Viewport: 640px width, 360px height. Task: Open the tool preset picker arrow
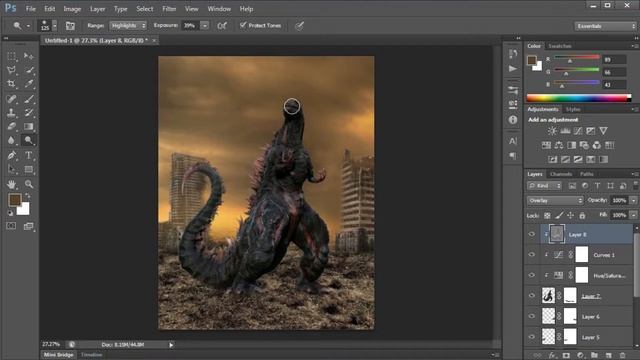pos(28,26)
